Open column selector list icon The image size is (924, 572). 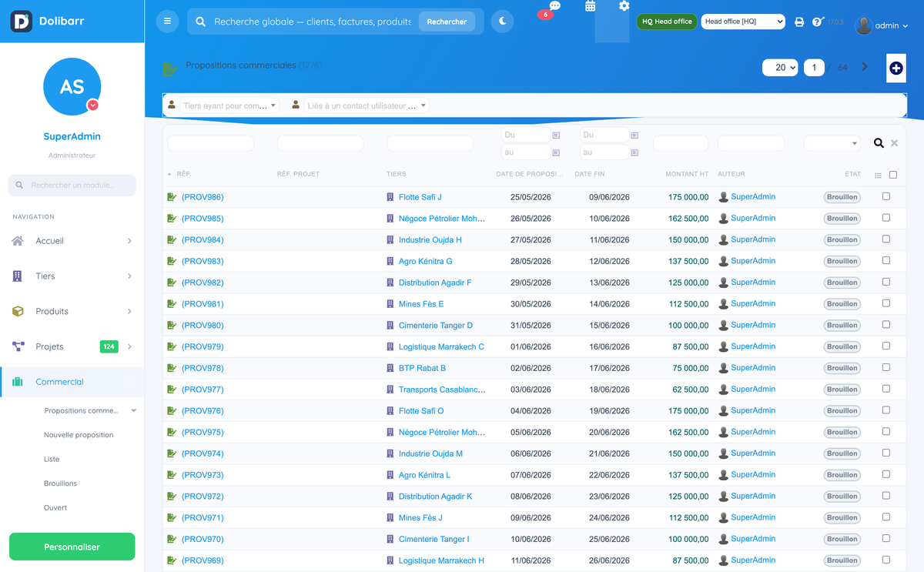click(x=878, y=176)
